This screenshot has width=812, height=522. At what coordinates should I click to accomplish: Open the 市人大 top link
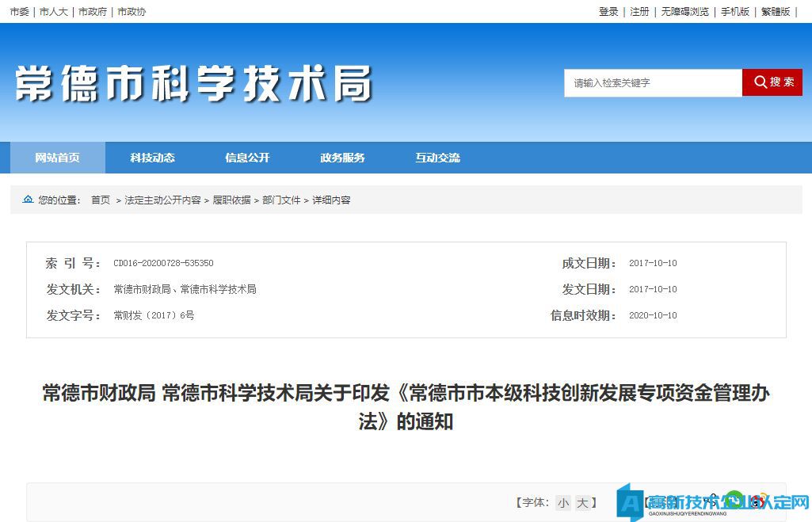(x=54, y=11)
